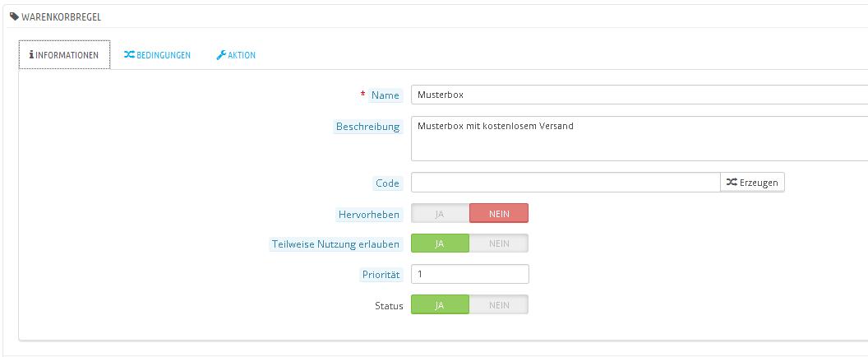Screen dimensions: 868x357
Task: Click the Teilweise Nutzung erlauben label
Action: [335, 244]
